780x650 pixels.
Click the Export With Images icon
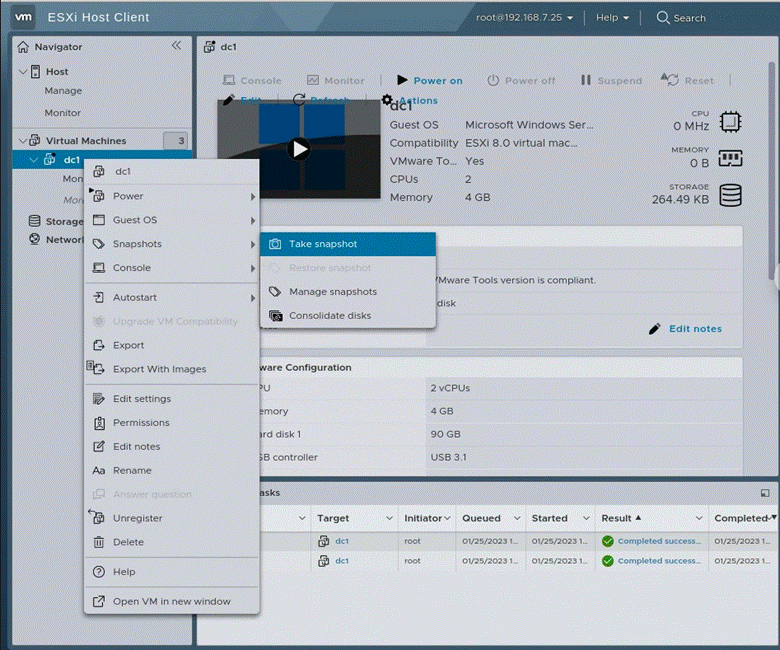pos(96,368)
